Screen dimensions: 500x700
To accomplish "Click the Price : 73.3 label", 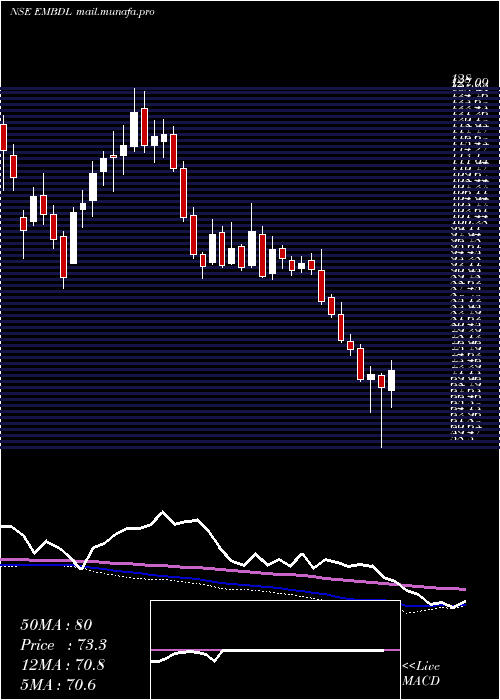I will click(x=63, y=645).
